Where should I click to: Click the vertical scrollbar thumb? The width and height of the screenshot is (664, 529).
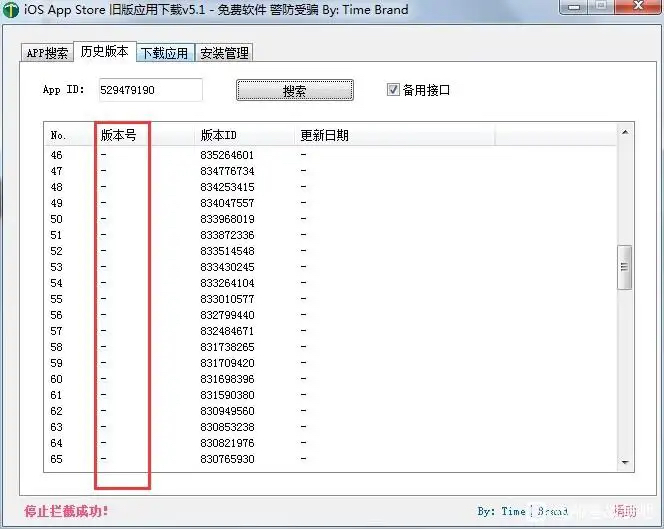pos(625,267)
